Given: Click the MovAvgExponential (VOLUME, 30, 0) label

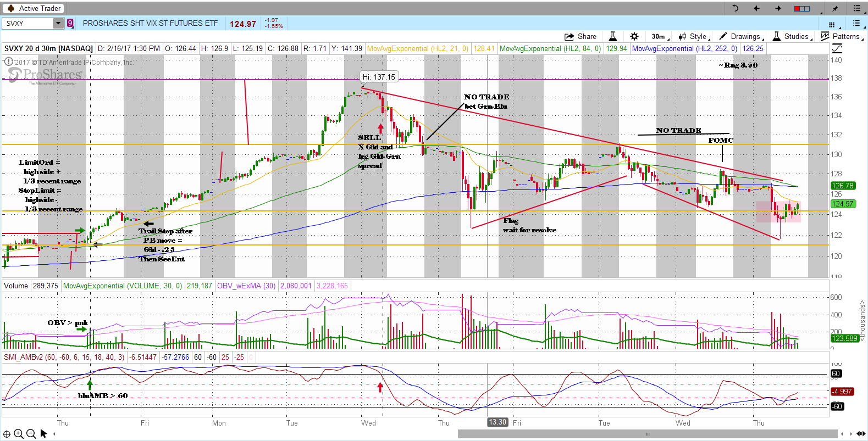Looking at the screenshot, I should 123,286.
